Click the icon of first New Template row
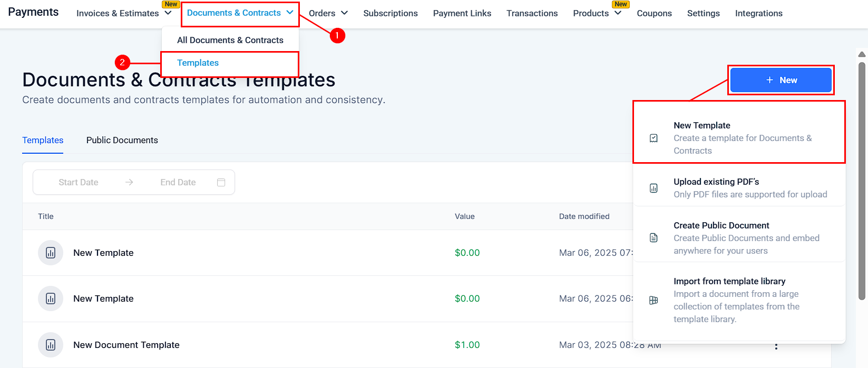868x368 pixels. click(51, 253)
